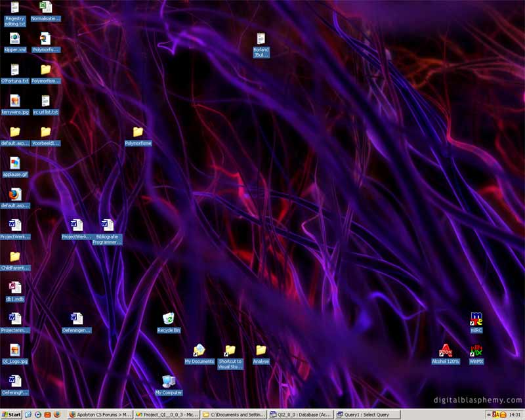Image resolution: width=525 pixels, height=420 pixels.
Task: Select the Shortcut to Visual Studio folder
Action: 230,350
